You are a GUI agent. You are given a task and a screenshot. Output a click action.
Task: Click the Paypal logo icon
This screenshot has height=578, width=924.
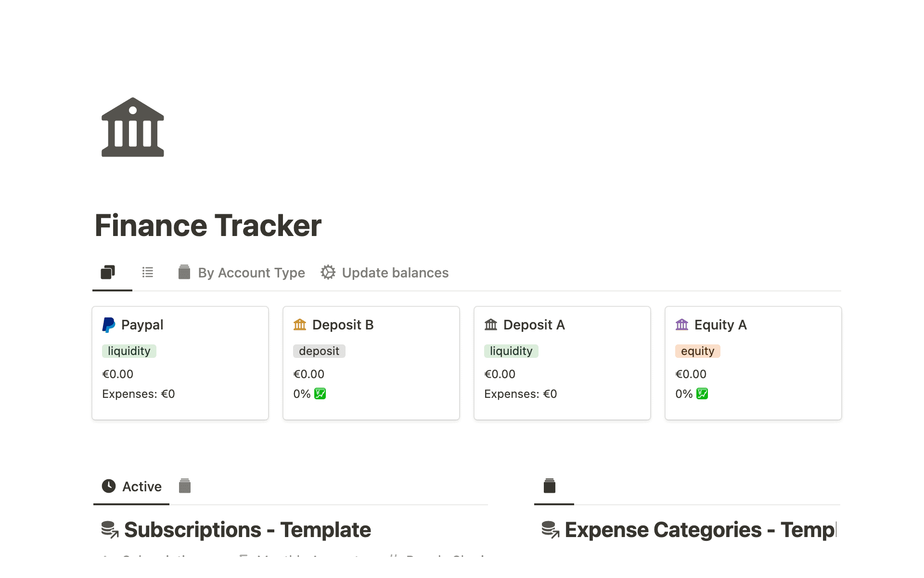(109, 324)
